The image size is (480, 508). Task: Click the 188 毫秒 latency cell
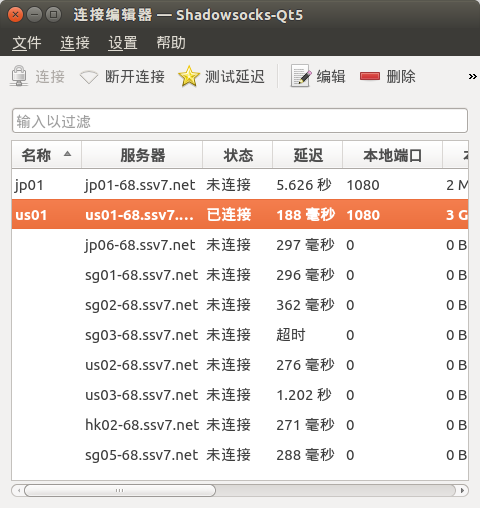tap(305, 215)
